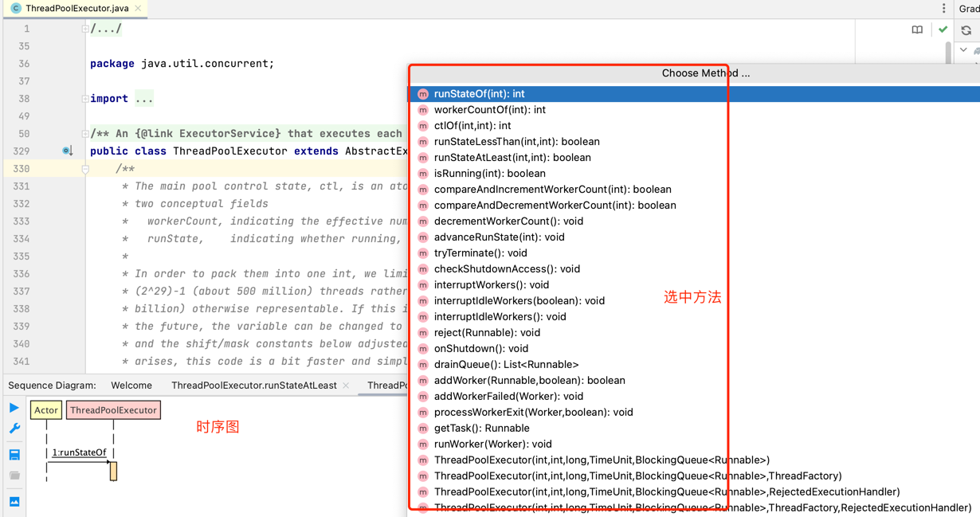This screenshot has width=980, height=517.
Task: Choose isRunning(int): boolean method
Action: pos(694,174)
